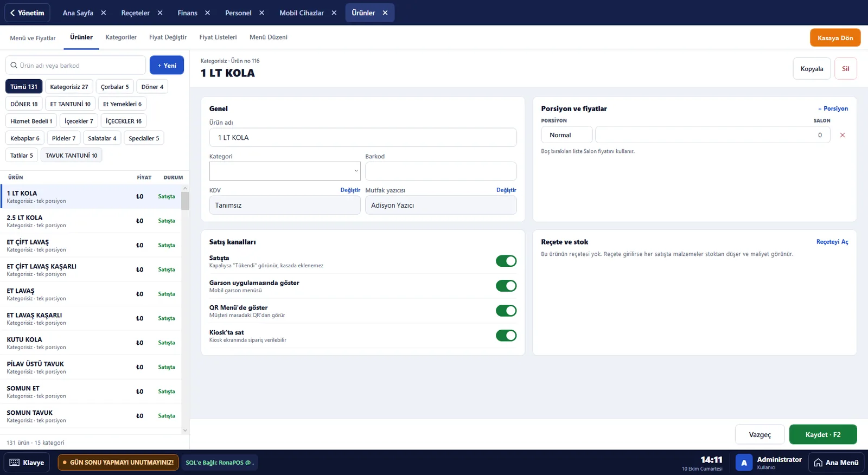The height and width of the screenshot is (475, 868).
Task: Click the Barkod input field
Action: click(x=441, y=171)
